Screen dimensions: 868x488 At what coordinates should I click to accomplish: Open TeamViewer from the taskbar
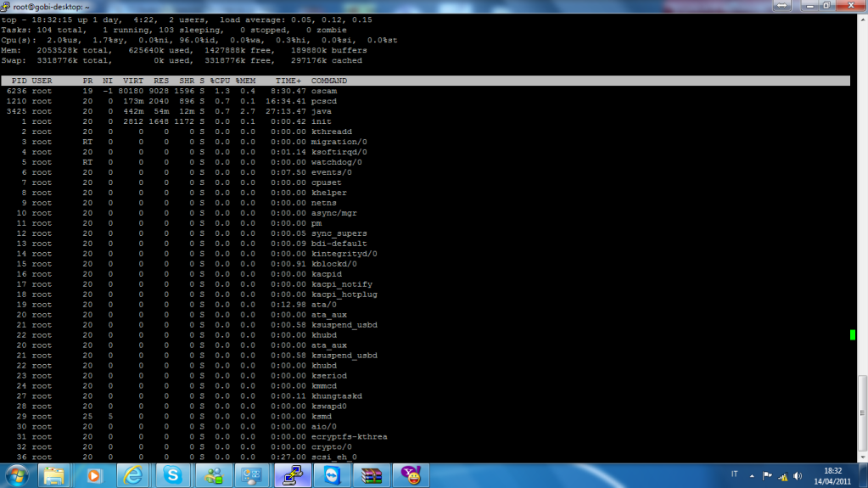(333, 475)
